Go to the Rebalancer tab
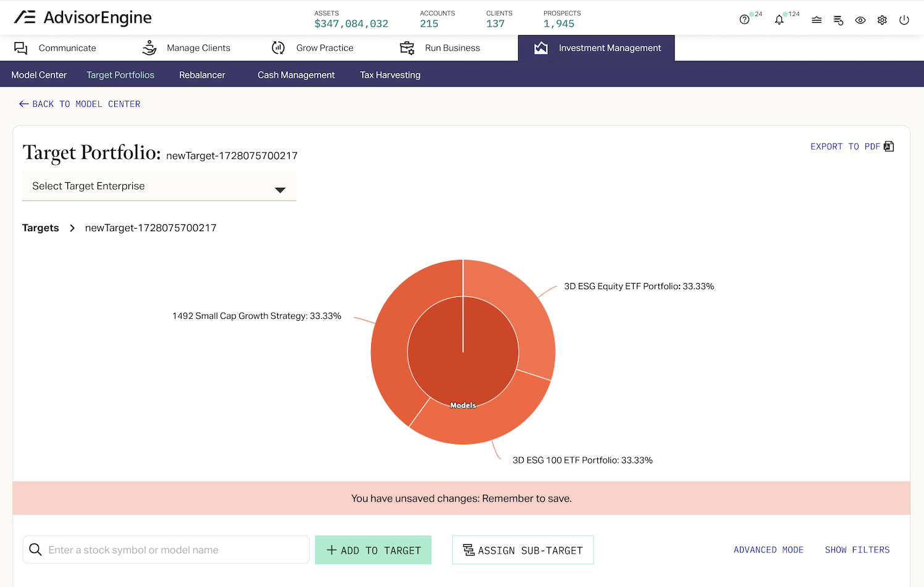 coord(202,75)
